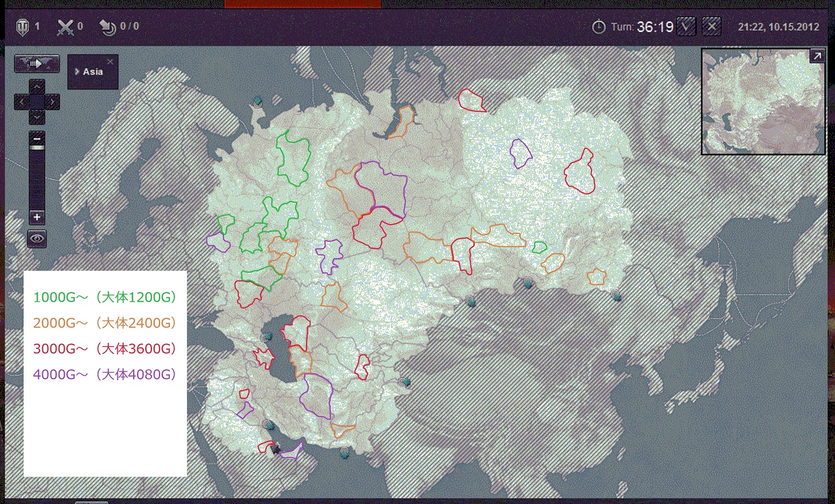Click the tank count icon in top bar
This screenshot has height=504, width=835.
click(x=22, y=27)
